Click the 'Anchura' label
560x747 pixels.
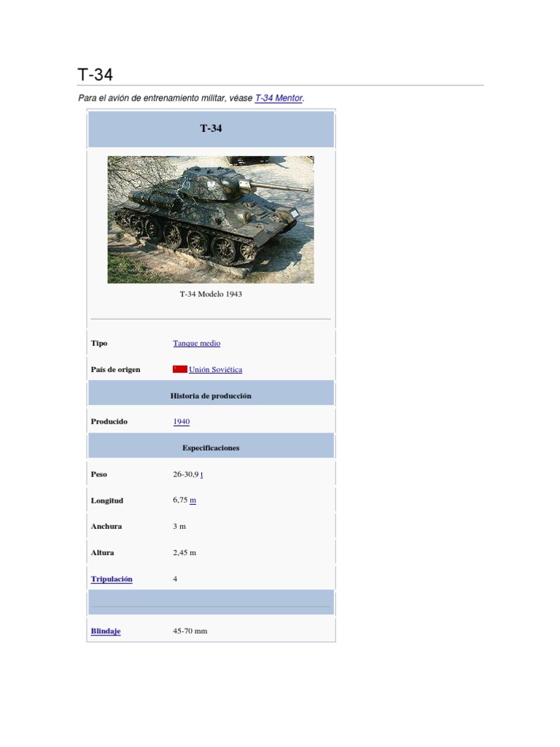(106, 527)
